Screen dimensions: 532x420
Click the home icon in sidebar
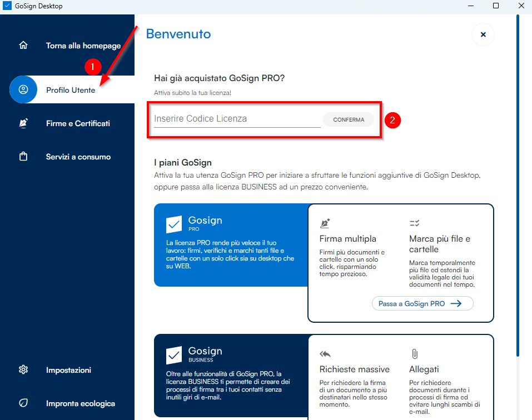[23, 46]
